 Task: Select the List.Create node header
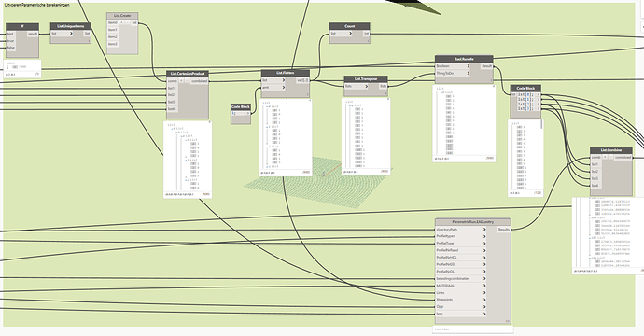[122, 16]
